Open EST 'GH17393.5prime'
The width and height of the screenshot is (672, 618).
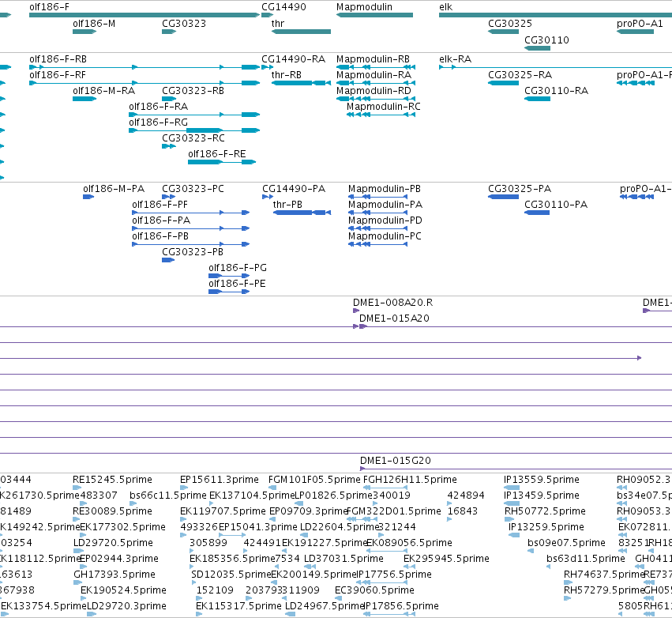(114, 575)
